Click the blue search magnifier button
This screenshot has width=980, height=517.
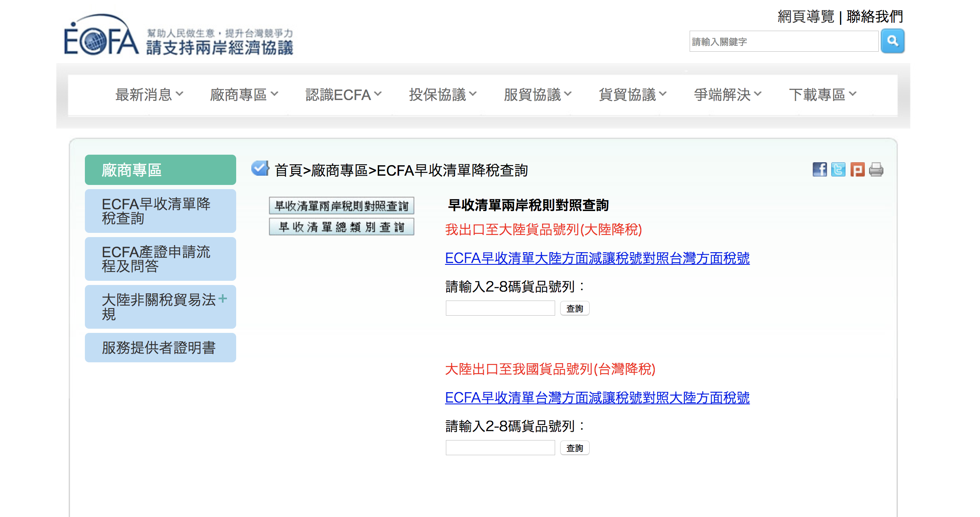[892, 41]
